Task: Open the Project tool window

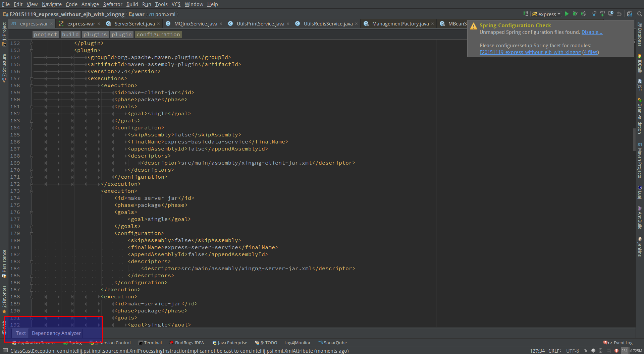Action: click(4, 34)
